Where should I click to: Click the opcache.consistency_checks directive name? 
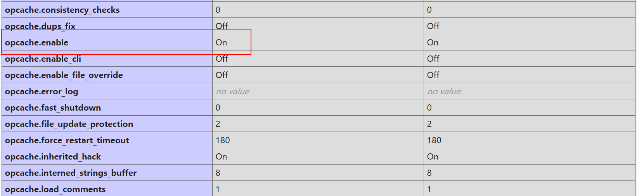pos(62,10)
